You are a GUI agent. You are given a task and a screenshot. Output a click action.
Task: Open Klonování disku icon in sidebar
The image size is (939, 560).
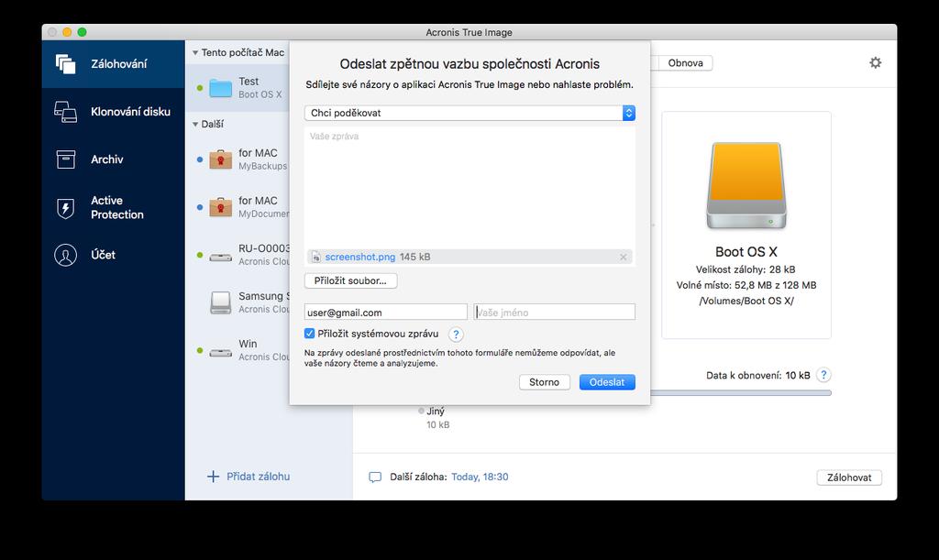(x=65, y=112)
